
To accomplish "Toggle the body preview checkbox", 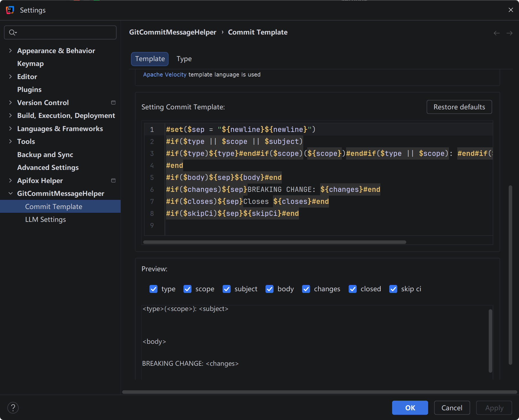I will (270, 289).
